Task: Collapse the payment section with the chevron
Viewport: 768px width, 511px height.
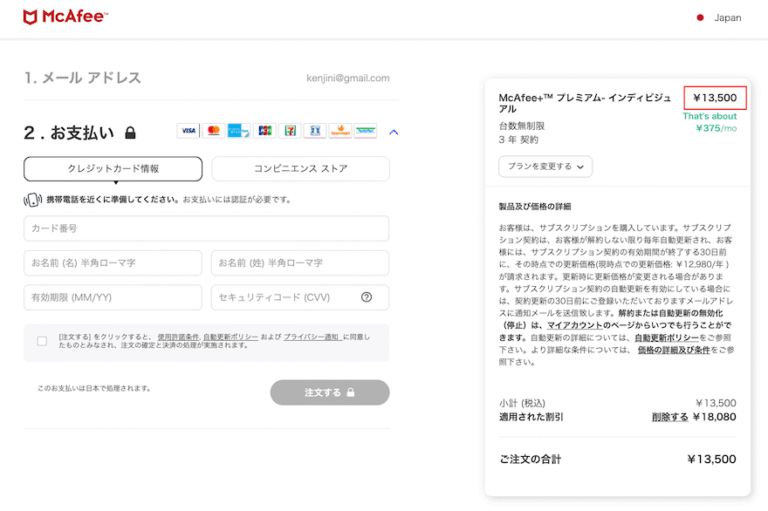Action: pyautogui.click(x=393, y=132)
